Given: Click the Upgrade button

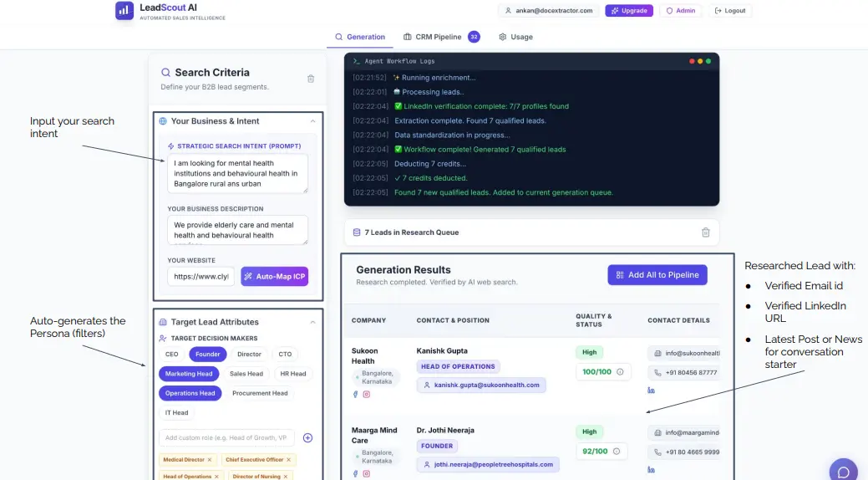Looking at the screenshot, I should pos(629,11).
